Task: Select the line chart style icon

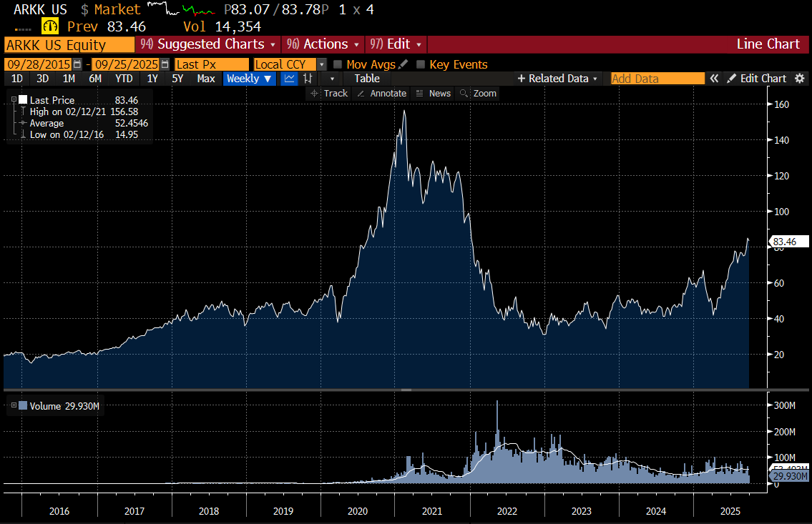Action: tap(290, 79)
